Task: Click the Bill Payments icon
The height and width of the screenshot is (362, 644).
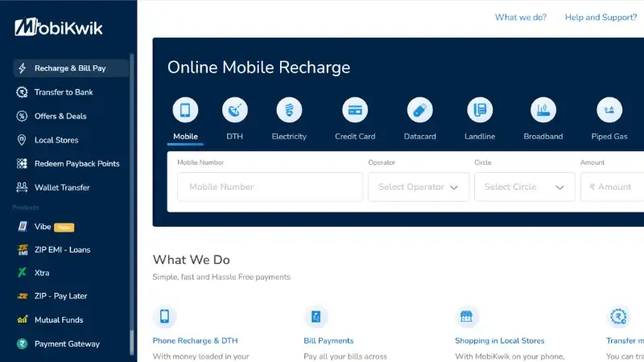Action: point(316,316)
